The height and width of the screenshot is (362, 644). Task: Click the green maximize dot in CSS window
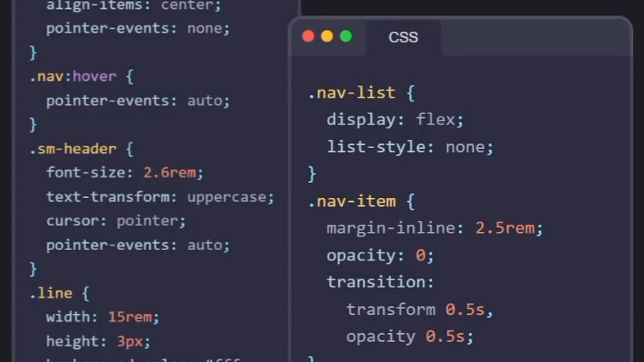pos(346,36)
